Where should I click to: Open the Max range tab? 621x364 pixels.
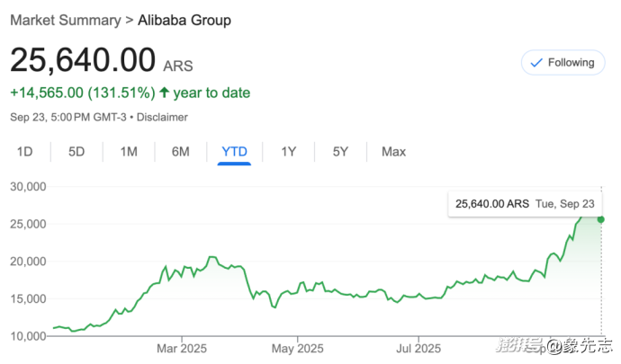point(393,152)
